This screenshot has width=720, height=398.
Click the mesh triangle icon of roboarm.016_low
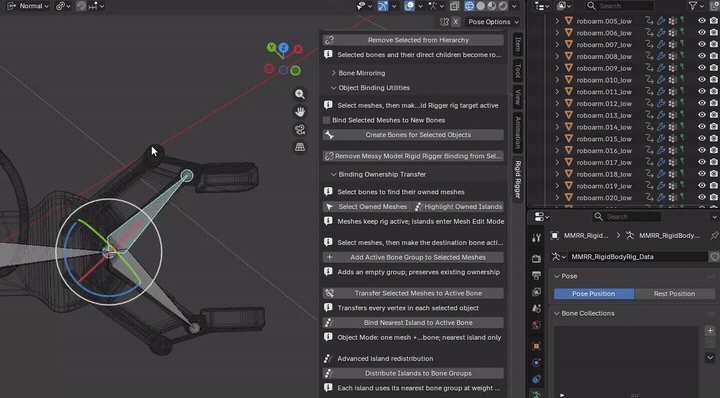pyautogui.click(x=568, y=151)
